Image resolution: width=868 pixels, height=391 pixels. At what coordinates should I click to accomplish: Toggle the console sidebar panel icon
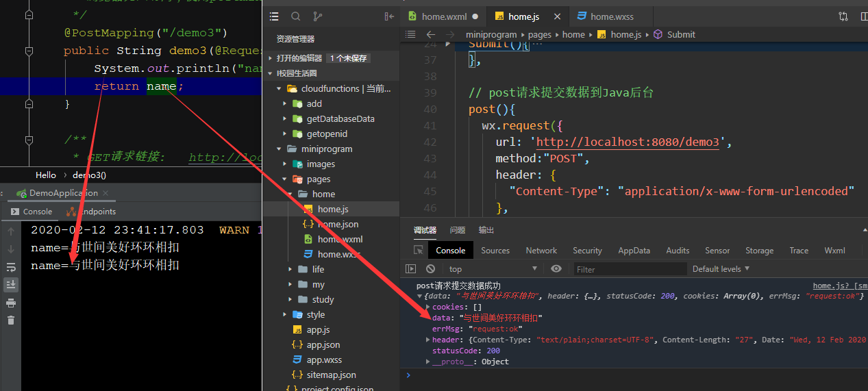click(x=410, y=269)
